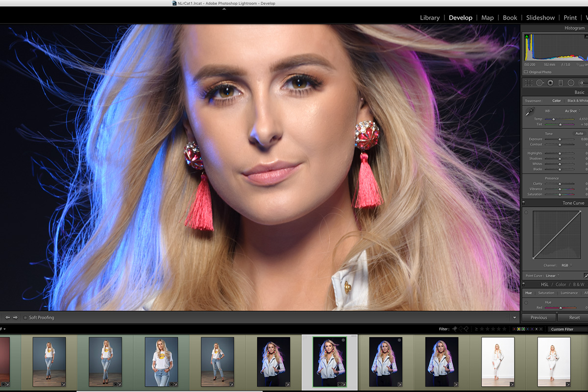Filter by unflagged status flag icon
The height and width of the screenshot is (392, 588).
point(460,329)
